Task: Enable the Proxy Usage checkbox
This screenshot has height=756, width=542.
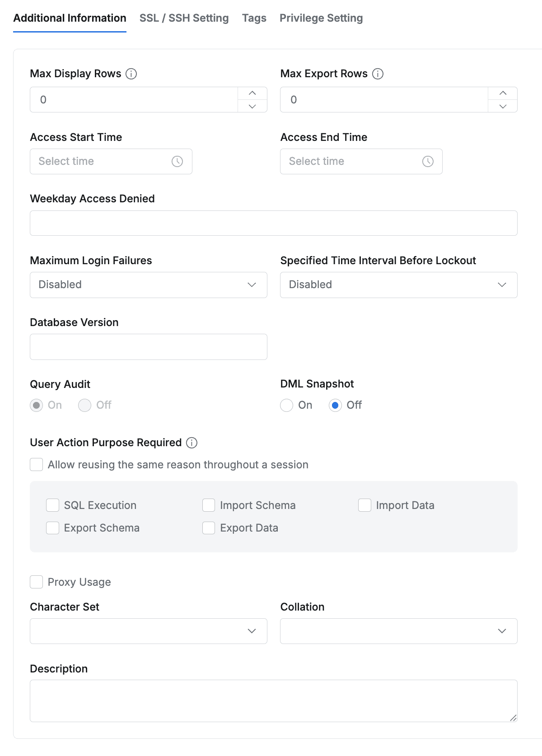Action: click(36, 582)
